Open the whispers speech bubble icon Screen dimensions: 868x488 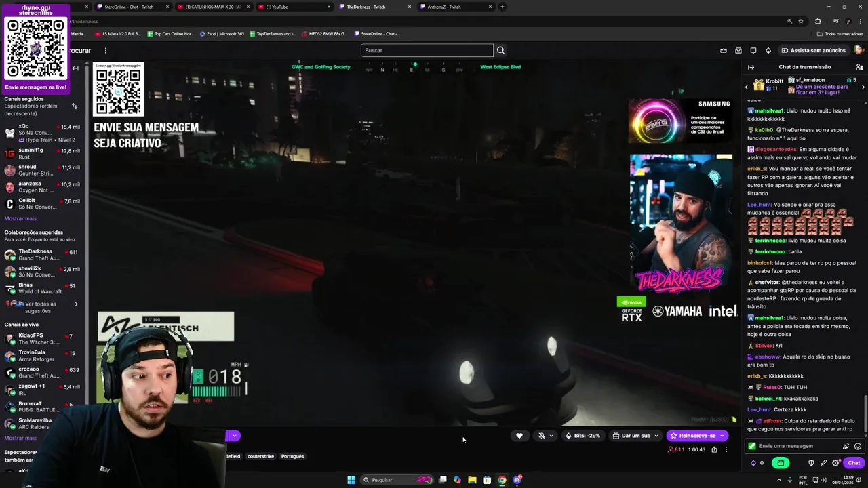click(x=753, y=50)
